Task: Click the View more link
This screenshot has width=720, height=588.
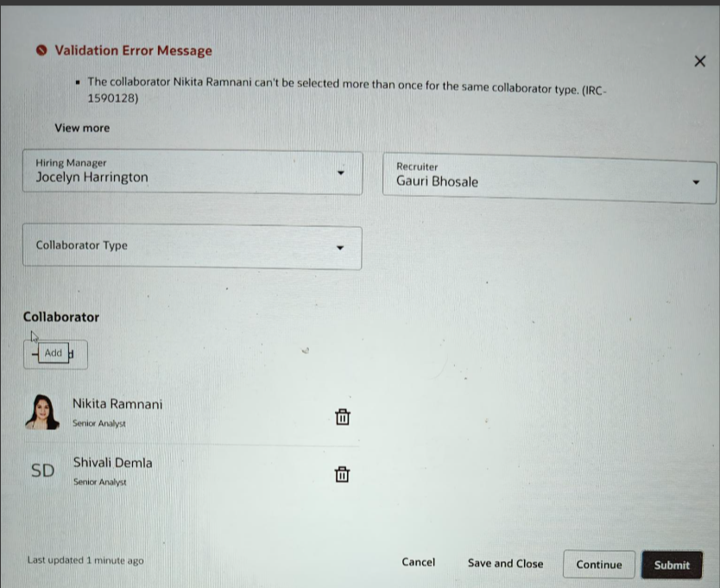Action: tap(82, 128)
